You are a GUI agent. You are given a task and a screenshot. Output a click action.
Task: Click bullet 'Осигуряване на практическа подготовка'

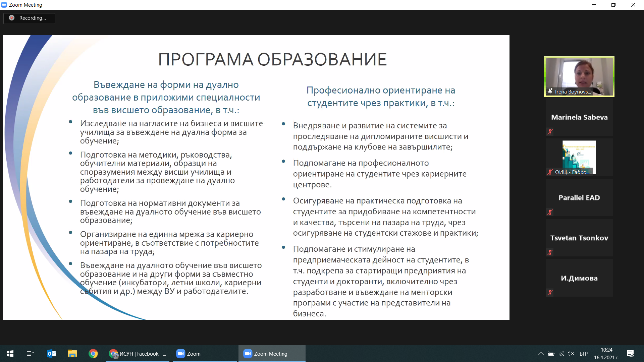pyautogui.click(x=386, y=217)
